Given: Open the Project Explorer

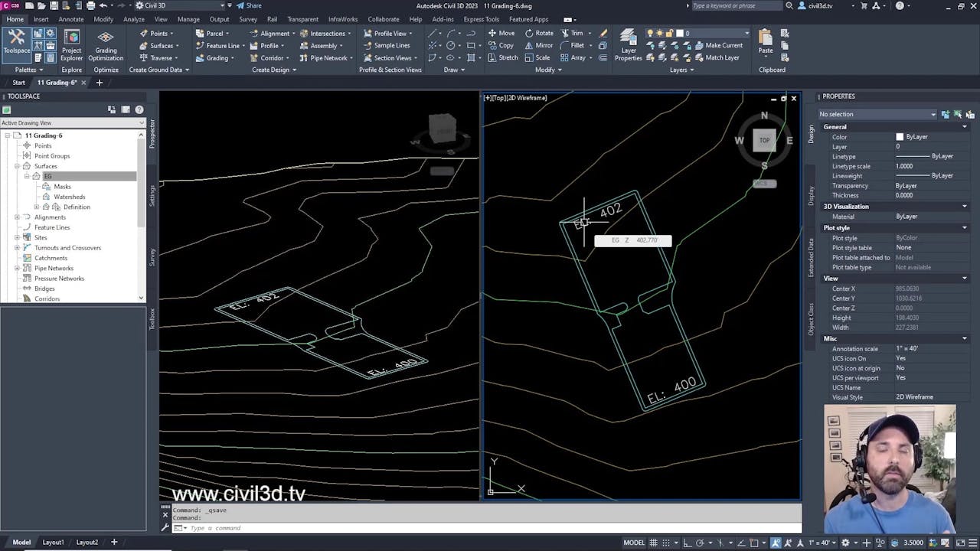Looking at the screenshot, I should coord(71,46).
